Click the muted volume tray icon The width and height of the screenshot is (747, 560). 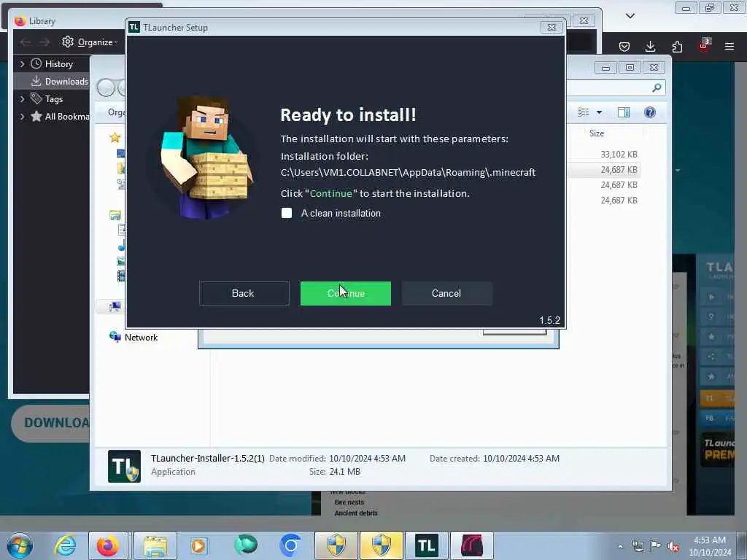[x=673, y=546]
